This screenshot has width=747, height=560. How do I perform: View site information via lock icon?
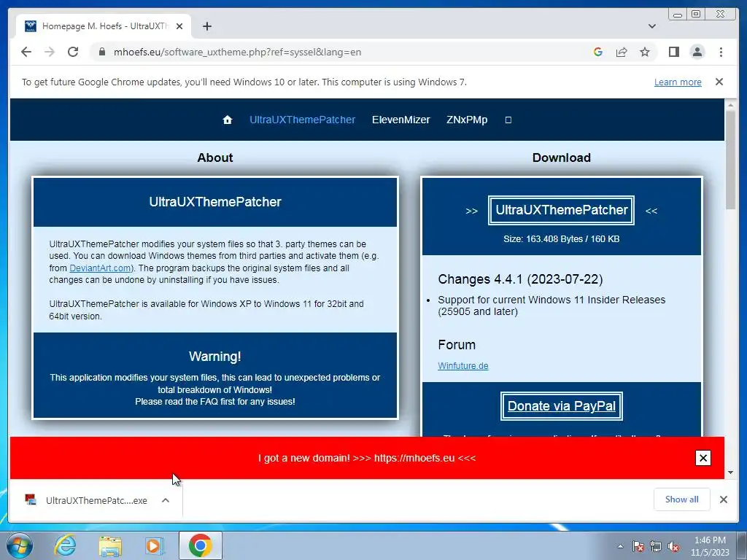click(x=101, y=52)
